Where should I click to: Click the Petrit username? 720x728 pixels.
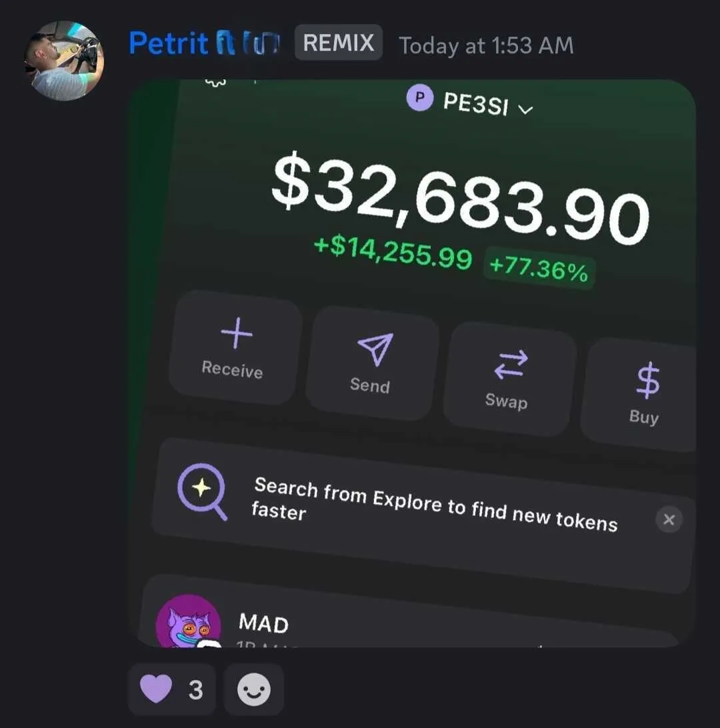tap(169, 43)
